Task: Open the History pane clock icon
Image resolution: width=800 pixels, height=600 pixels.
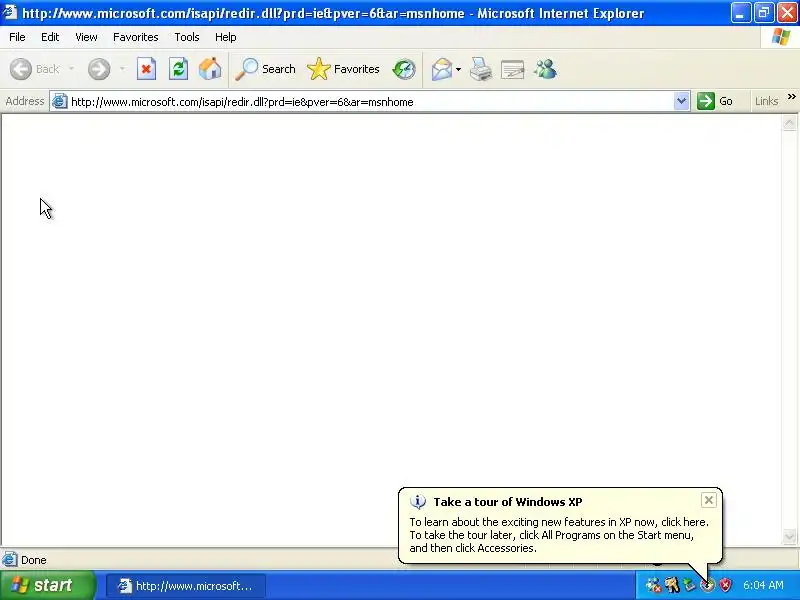Action: pyautogui.click(x=404, y=69)
